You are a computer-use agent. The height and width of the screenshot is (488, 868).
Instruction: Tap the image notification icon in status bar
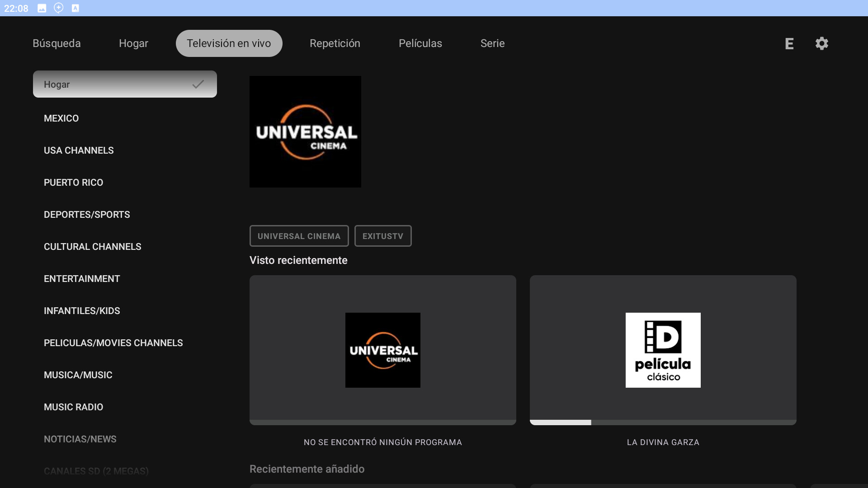42,8
